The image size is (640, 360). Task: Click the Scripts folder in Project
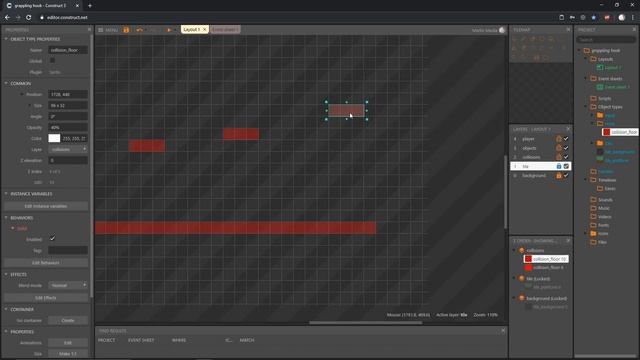(x=601, y=98)
